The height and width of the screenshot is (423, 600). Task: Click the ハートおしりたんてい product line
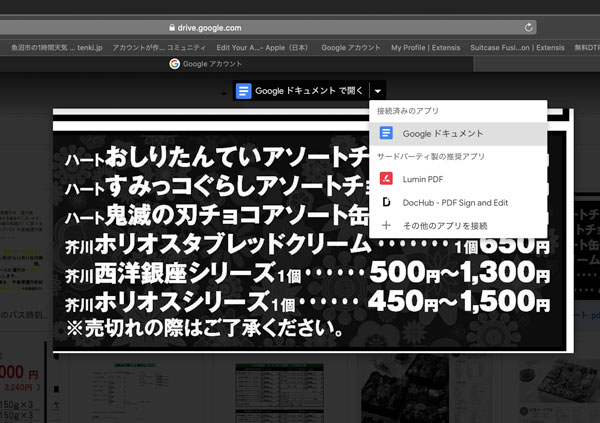coord(217,157)
